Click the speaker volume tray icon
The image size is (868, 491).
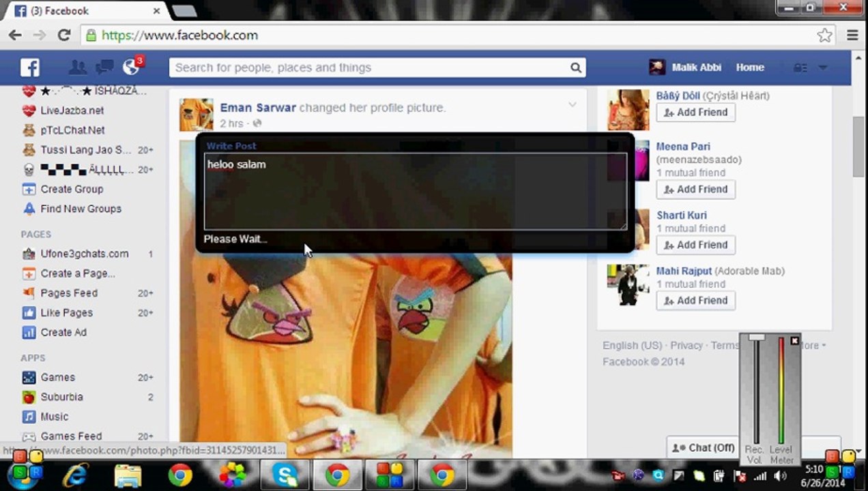click(x=779, y=476)
